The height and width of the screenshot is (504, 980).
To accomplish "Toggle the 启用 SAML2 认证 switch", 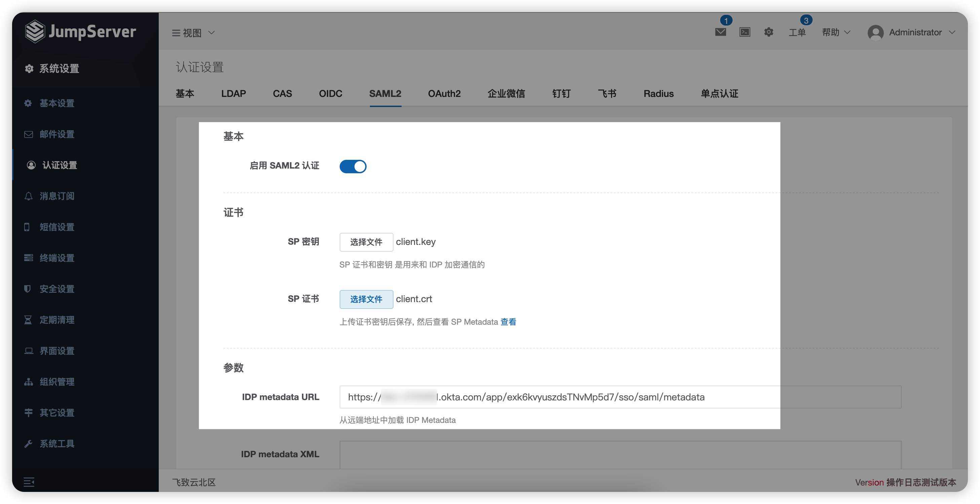I will point(353,166).
